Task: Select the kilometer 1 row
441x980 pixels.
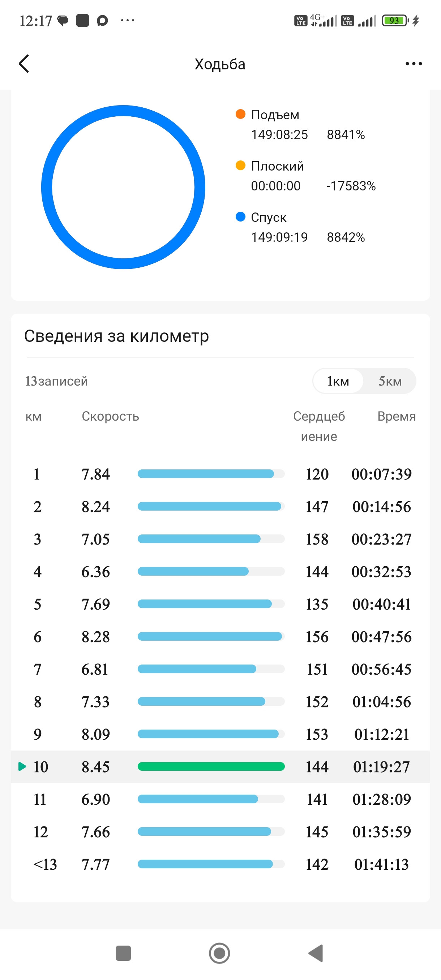Action: coord(220,474)
